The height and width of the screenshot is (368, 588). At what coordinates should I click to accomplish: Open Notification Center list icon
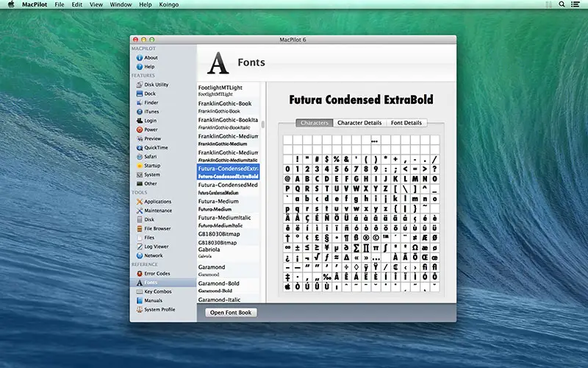(575, 4)
